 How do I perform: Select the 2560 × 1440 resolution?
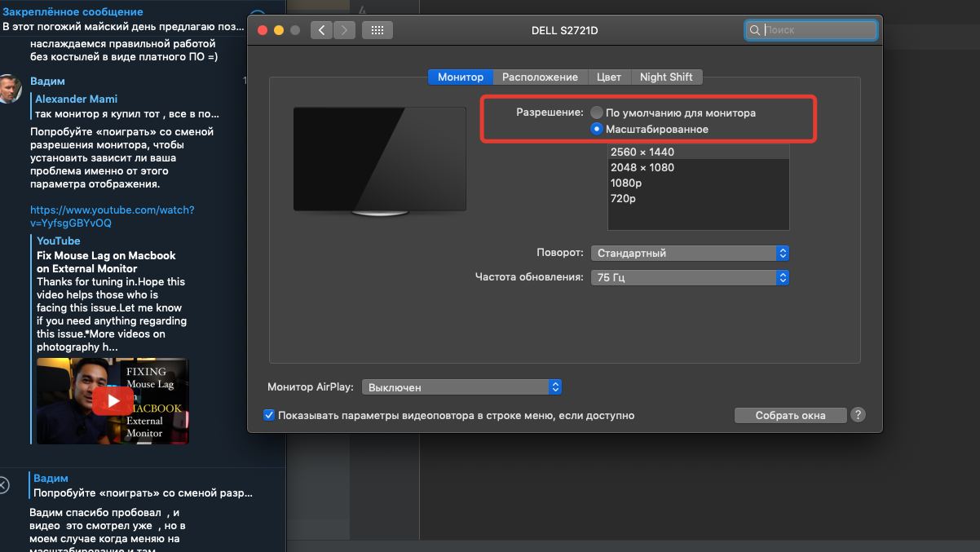pos(699,152)
